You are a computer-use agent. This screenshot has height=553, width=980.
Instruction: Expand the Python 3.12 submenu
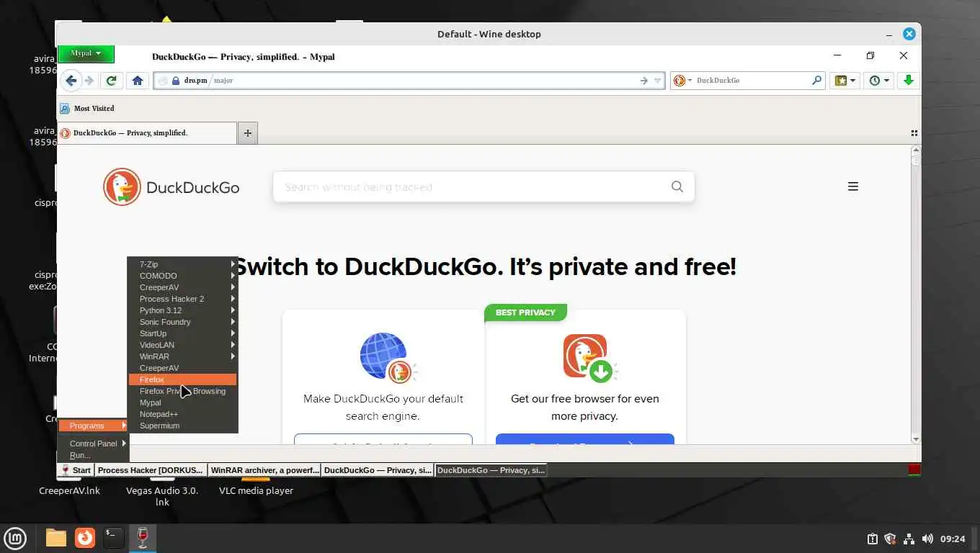pos(182,310)
